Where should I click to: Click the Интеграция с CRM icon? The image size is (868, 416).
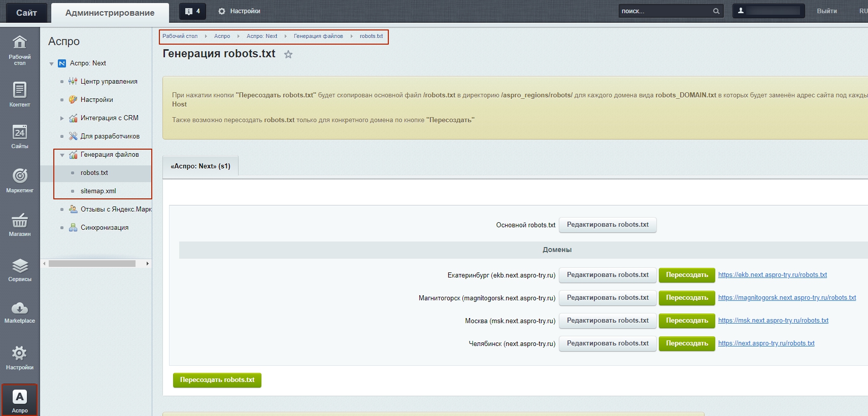[x=73, y=118]
